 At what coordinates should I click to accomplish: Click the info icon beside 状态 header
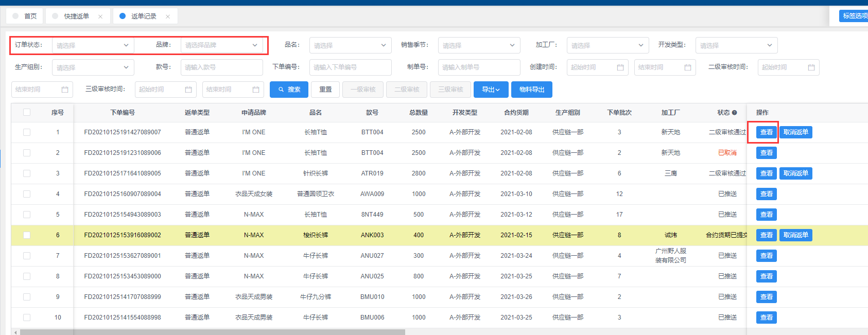click(x=734, y=113)
